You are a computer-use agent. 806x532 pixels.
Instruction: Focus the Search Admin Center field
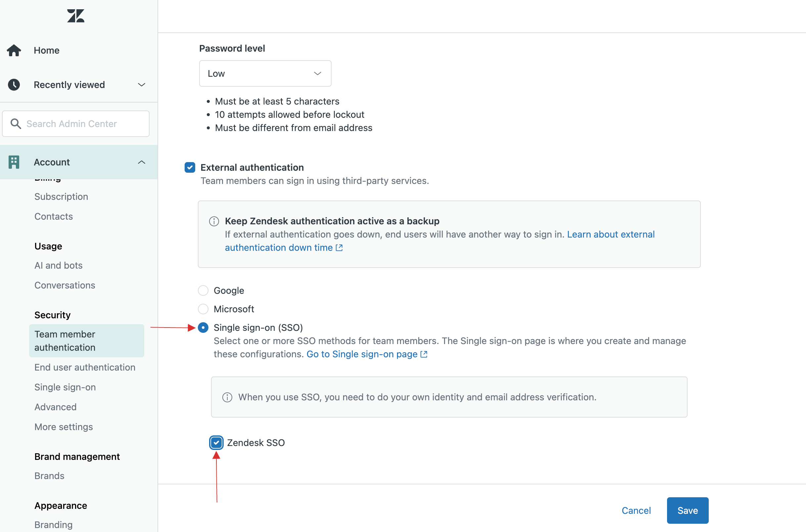tap(76, 124)
